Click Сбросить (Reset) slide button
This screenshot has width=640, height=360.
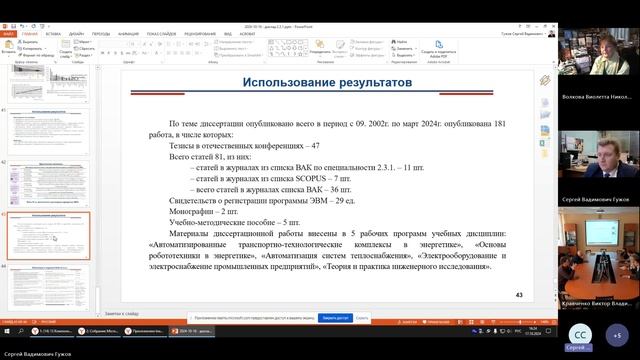pos(84,48)
